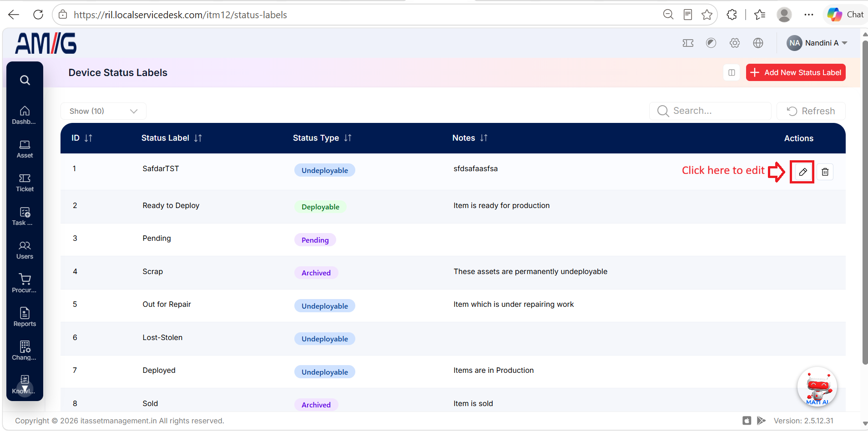Screen dimensions: 868x432
Task: Click the edit pencil icon for SafdarTST
Action: click(802, 172)
